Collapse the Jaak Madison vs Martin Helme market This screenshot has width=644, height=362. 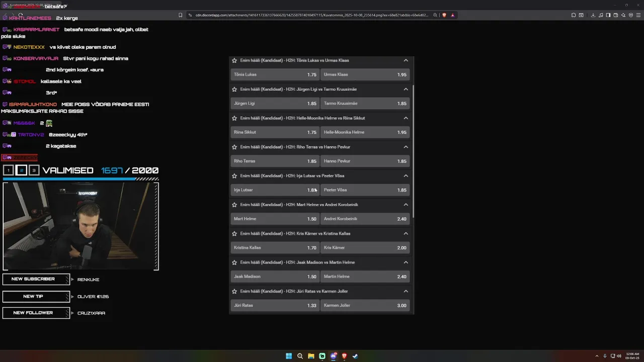pos(406,262)
